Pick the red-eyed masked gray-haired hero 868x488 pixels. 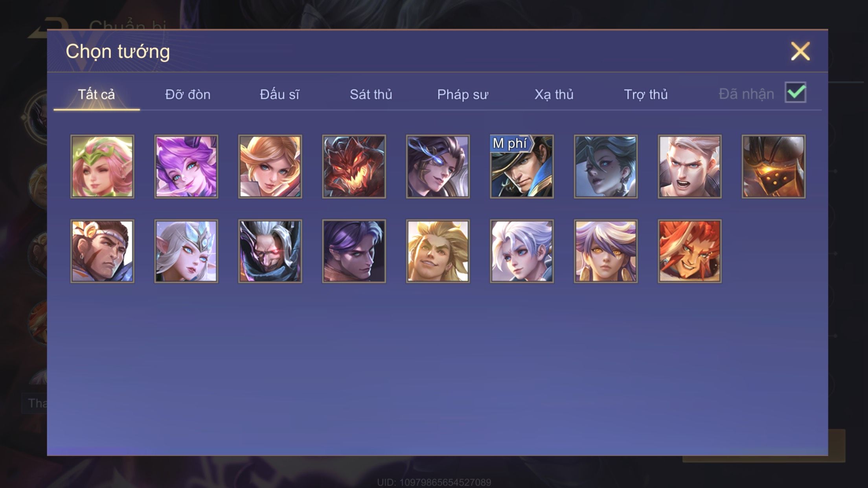(270, 251)
